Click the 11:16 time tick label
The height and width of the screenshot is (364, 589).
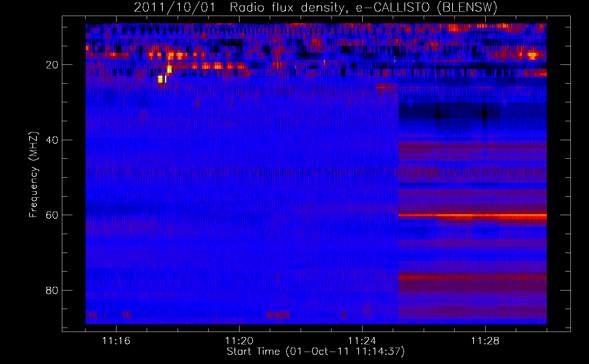click(x=116, y=341)
